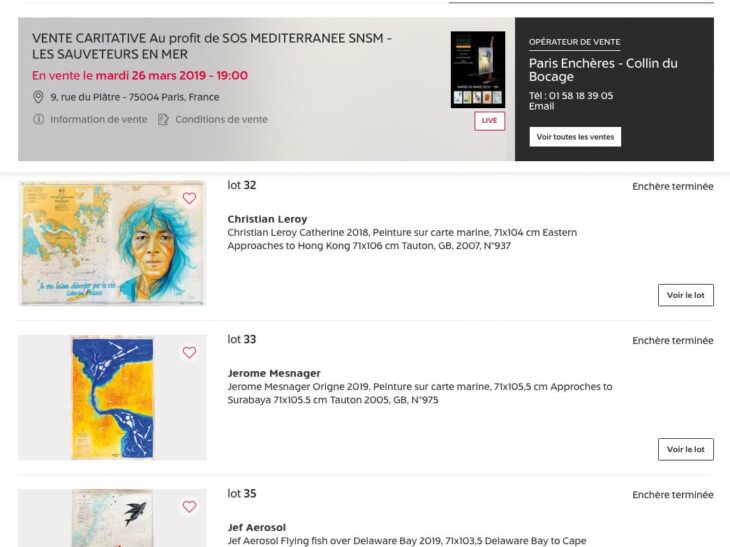Open the Conditions de vente link
The height and width of the screenshot is (547, 730).
(x=221, y=119)
